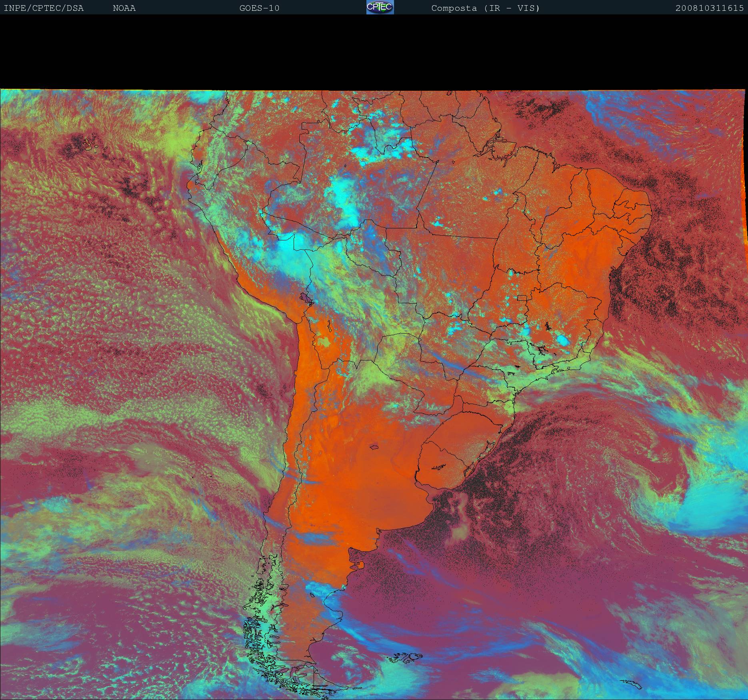Select the 200810311615 timestamp
This screenshot has width=748, height=700.
[710, 8]
